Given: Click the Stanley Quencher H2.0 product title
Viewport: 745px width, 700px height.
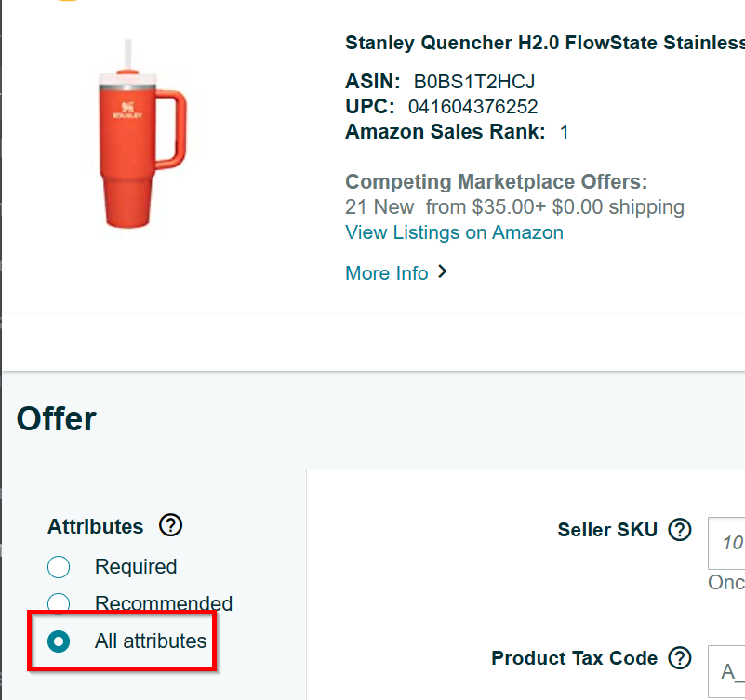Looking at the screenshot, I should tap(544, 43).
